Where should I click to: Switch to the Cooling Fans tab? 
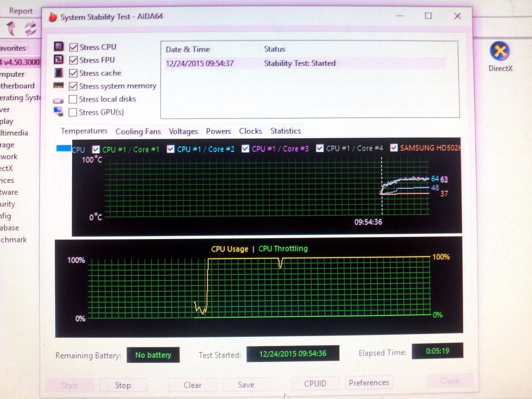[x=138, y=132]
